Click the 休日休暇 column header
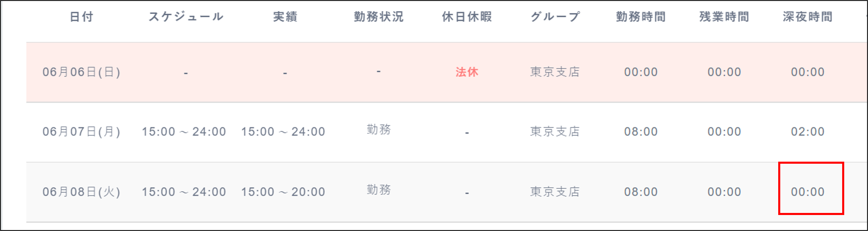868x231 pixels. point(467,17)
